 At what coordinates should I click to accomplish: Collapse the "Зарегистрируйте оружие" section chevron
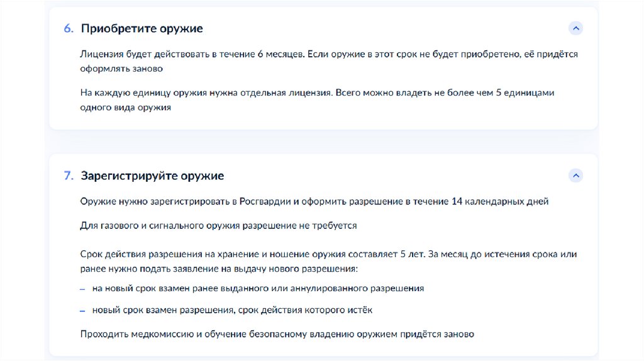(x=575, y=175)
